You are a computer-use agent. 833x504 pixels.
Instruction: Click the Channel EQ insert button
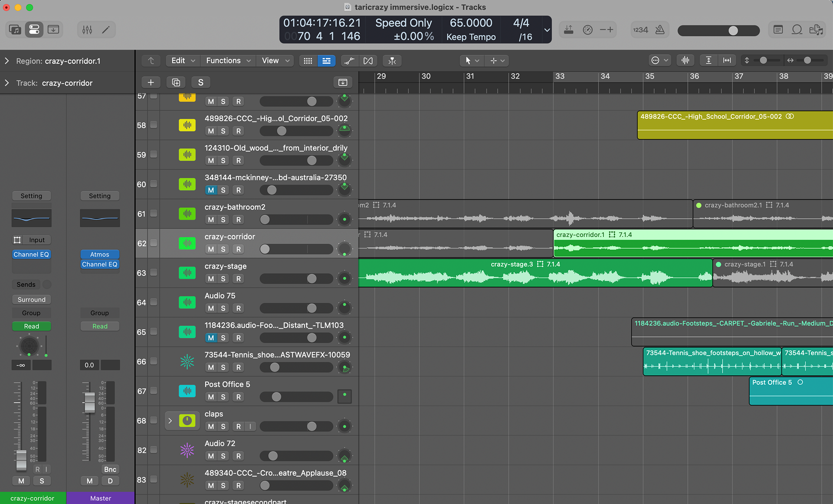click(x=31, y=255)
